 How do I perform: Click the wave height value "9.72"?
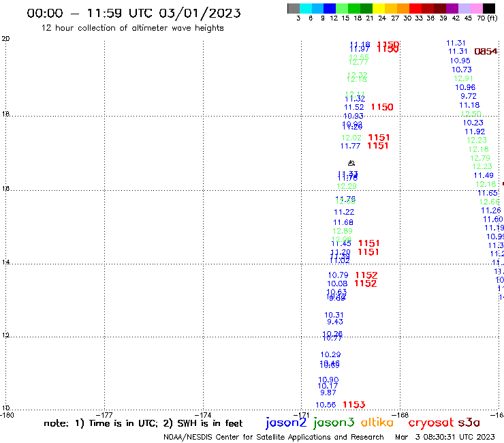(469, 96)
